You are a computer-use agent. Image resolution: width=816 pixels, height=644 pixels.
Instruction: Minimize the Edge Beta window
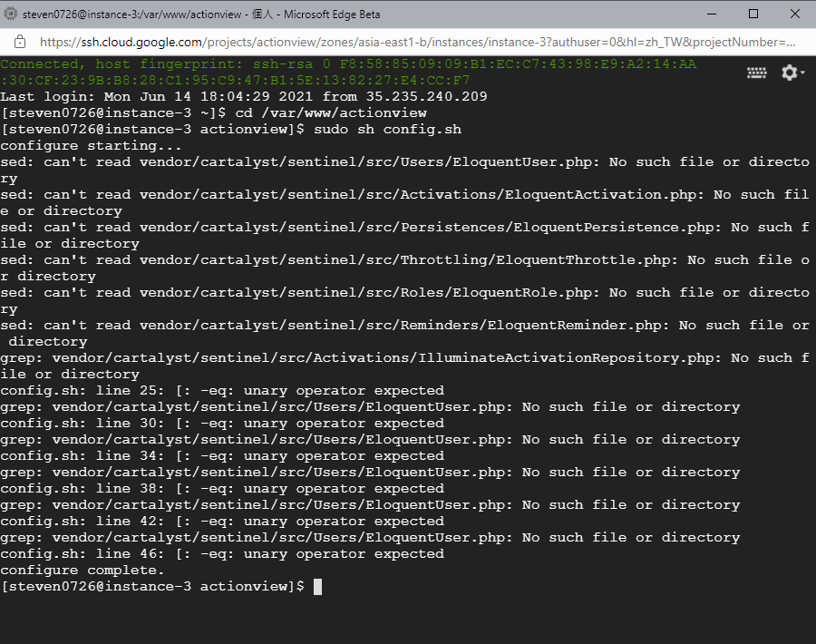(x=712, y=14)
